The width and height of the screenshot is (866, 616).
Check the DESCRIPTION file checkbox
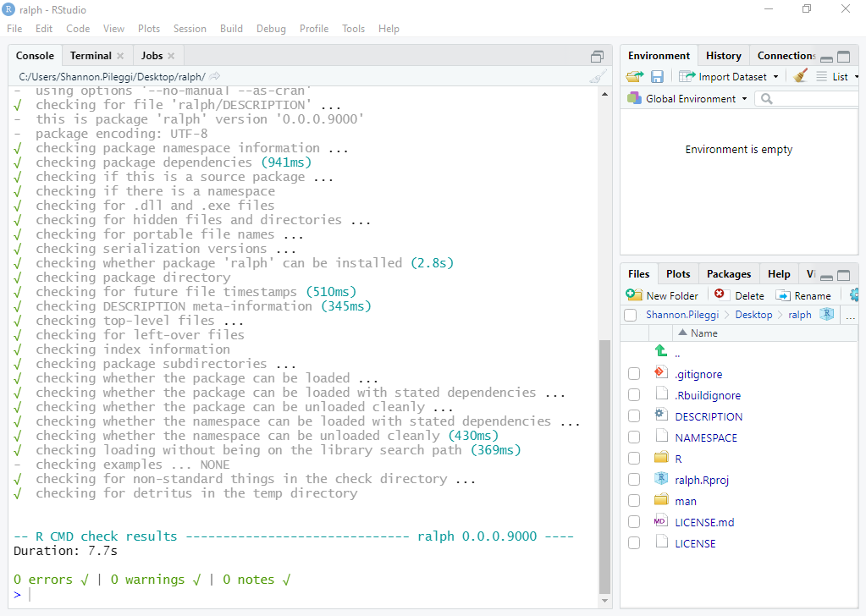[x=634, y=416]
